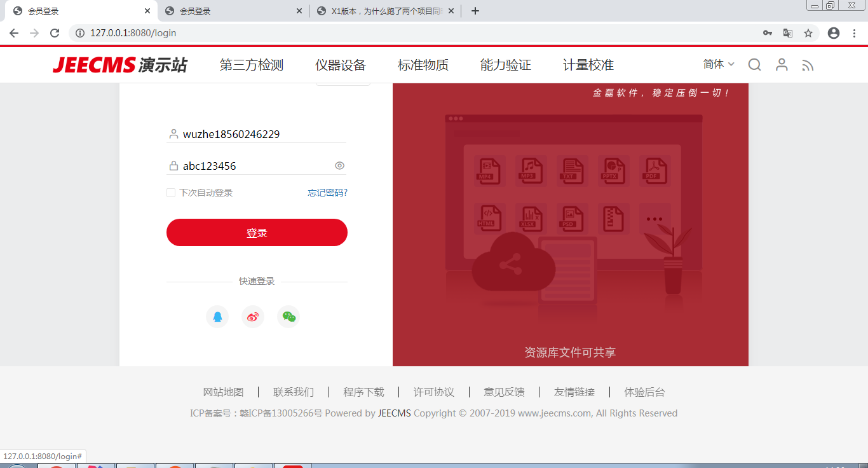Click the 忘记密码? link
This screenshot has width=868, height=468.
(x=328, y=193)
